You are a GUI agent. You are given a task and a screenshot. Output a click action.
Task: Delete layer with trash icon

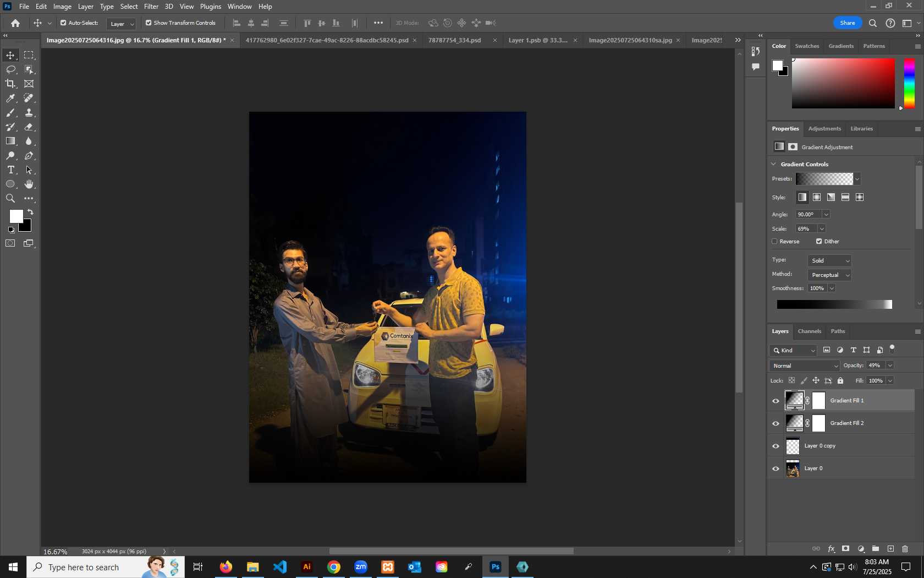(905, 549)
